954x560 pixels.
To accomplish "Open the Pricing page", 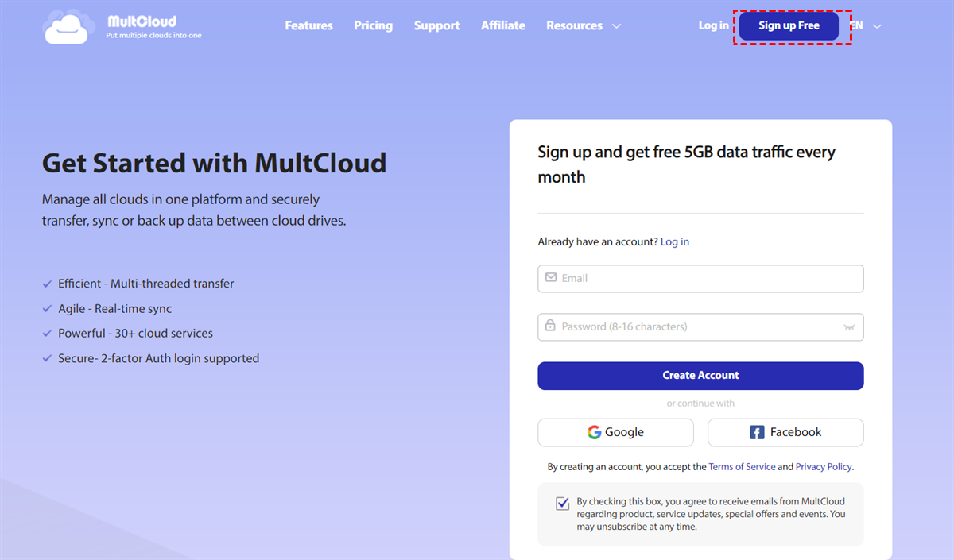I will click(x=373, y=25).
